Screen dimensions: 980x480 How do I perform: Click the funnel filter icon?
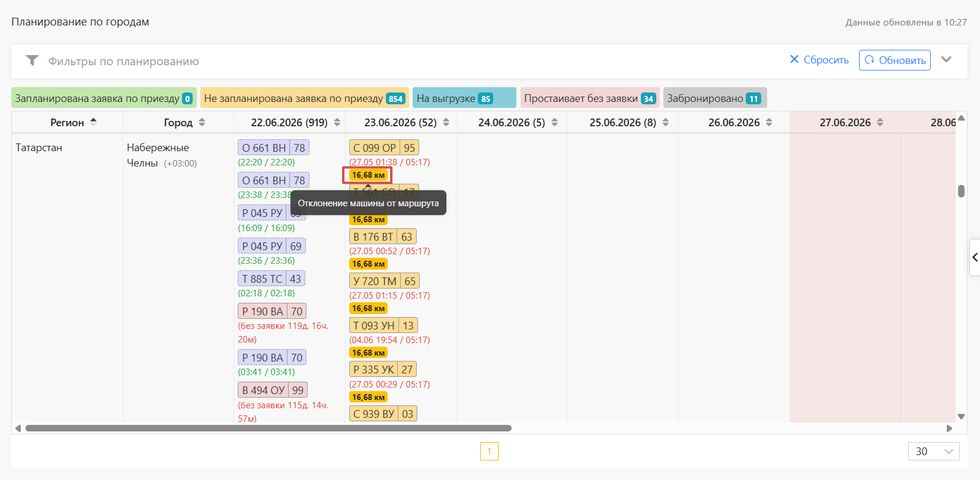coord(32,60)
